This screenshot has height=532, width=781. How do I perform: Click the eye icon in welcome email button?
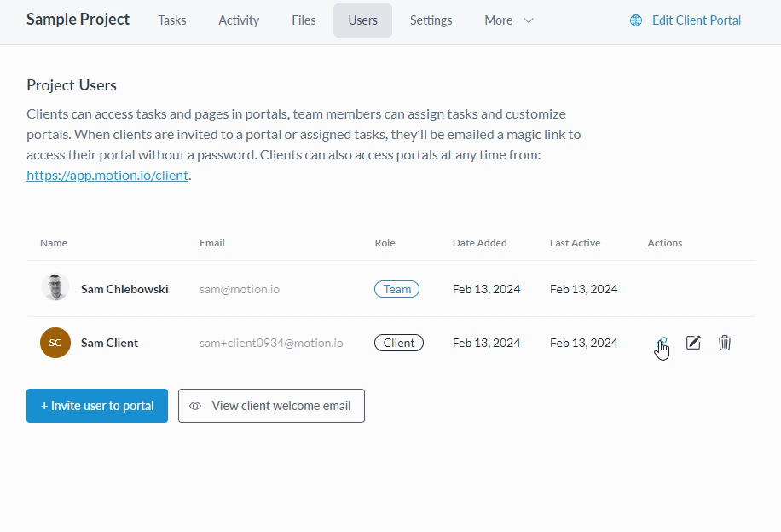point(195,406)
